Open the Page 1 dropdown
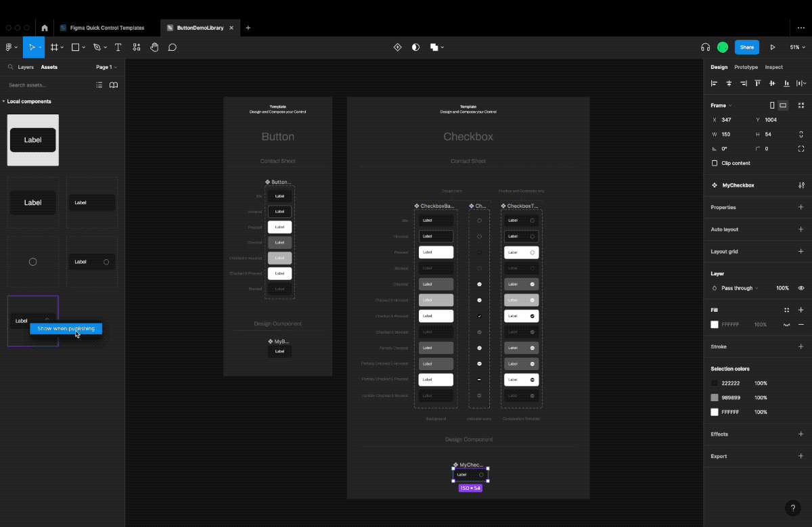The height and width of the screenshot is (527, 812). coord(106,67)
